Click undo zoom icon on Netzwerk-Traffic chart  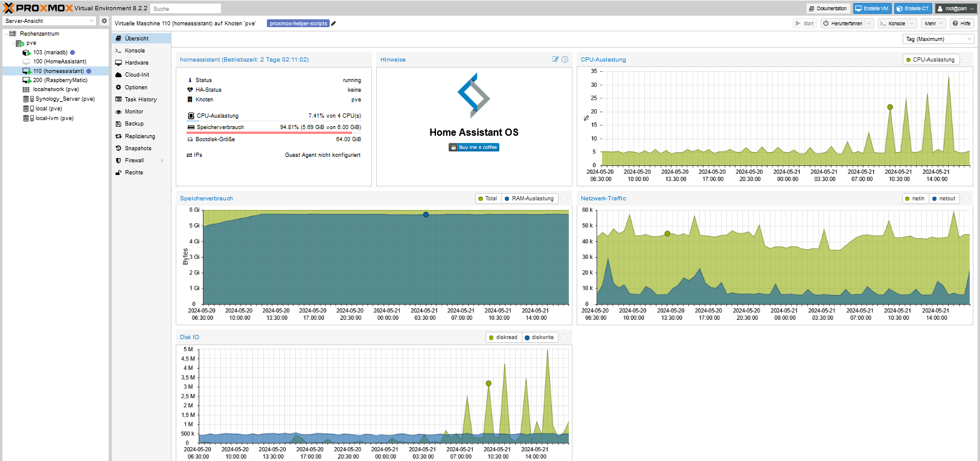click(966, 199)
